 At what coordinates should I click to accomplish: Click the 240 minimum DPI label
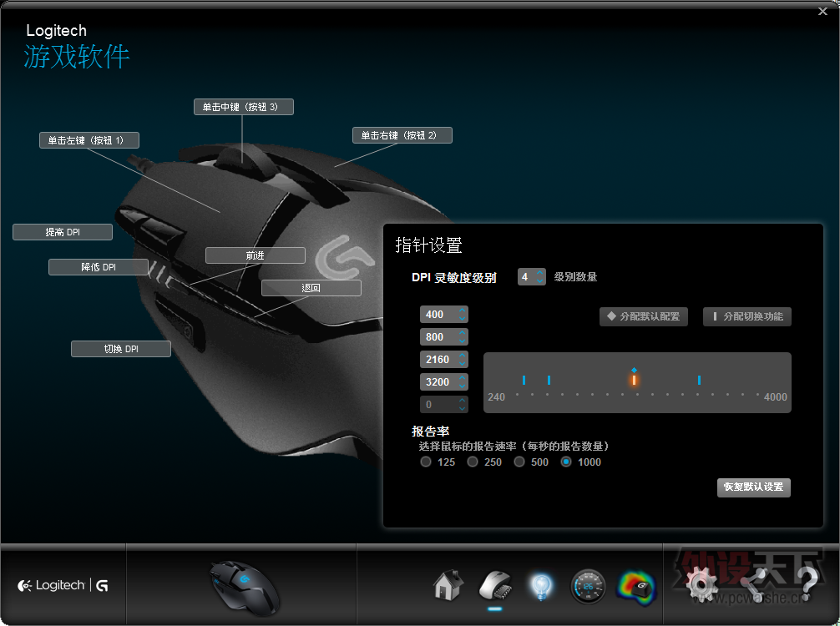497,396
